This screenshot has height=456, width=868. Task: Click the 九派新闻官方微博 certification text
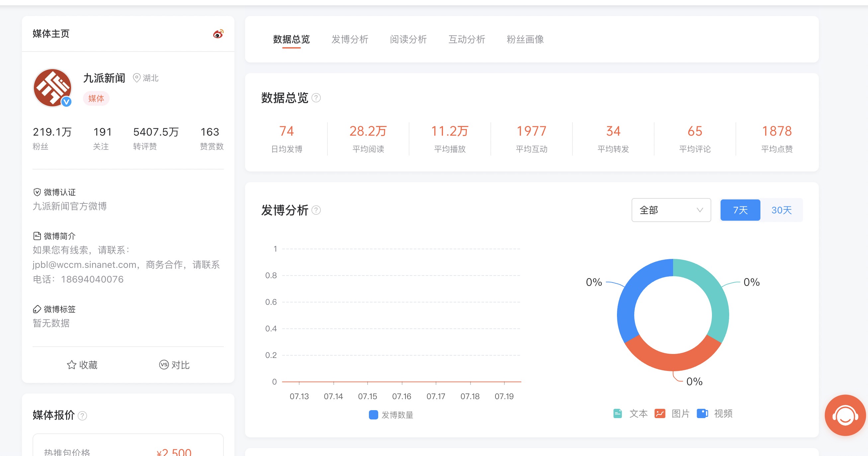click(x=70, y=206)
